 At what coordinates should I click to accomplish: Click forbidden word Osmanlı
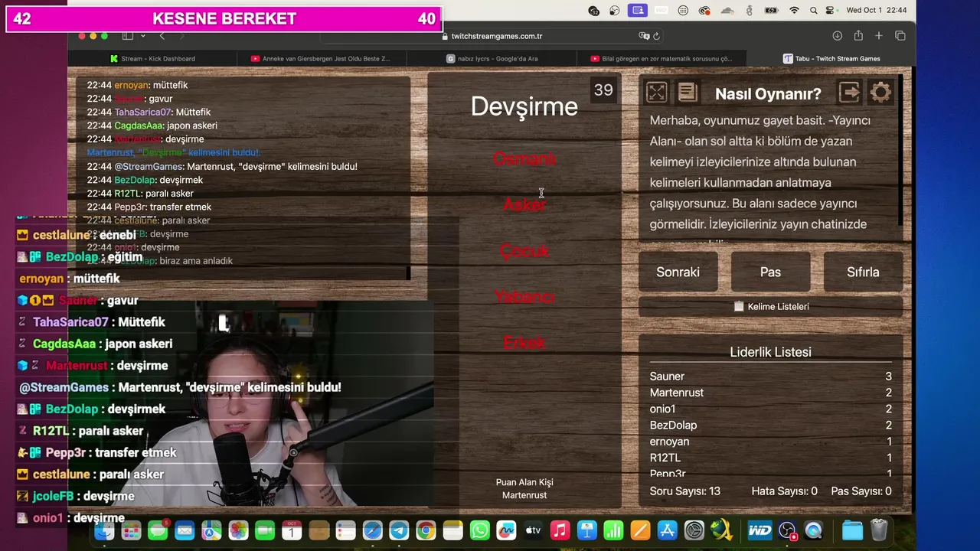pyautogui.click(x=524, y=158)
